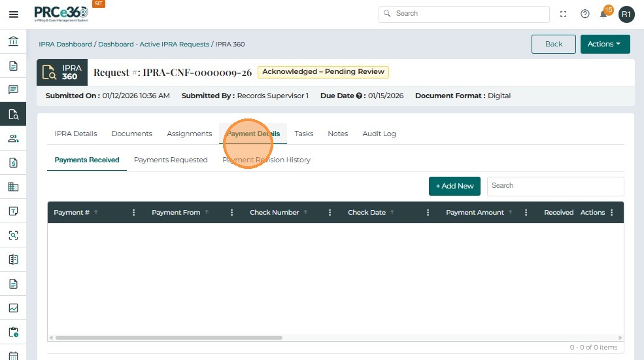Click the IPRA 360 breadcrumb text
This screenshot has height=360, width=644.
point(230,44)
